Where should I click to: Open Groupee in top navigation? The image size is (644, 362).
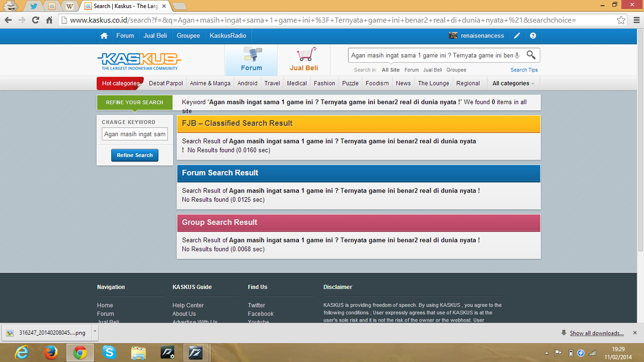[188, 36]
